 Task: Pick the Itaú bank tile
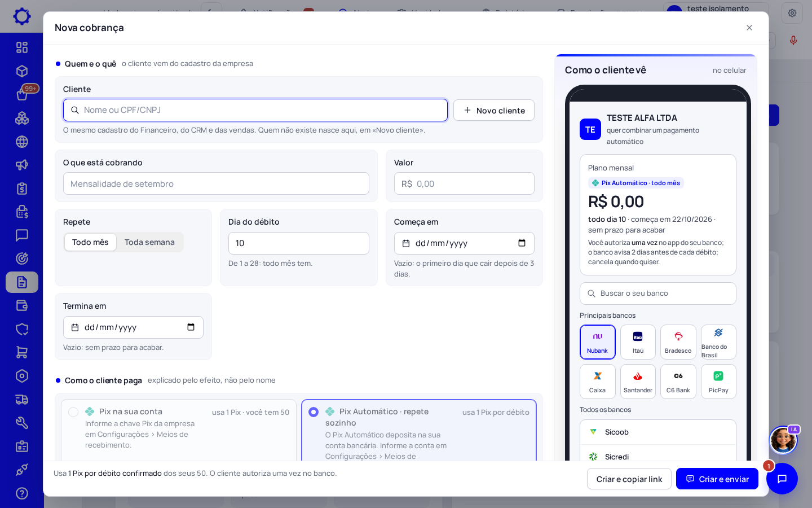pos(638,342)
